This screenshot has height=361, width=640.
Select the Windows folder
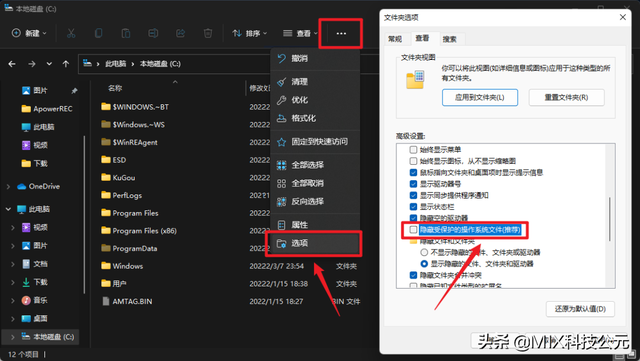[x=122, y=266]
